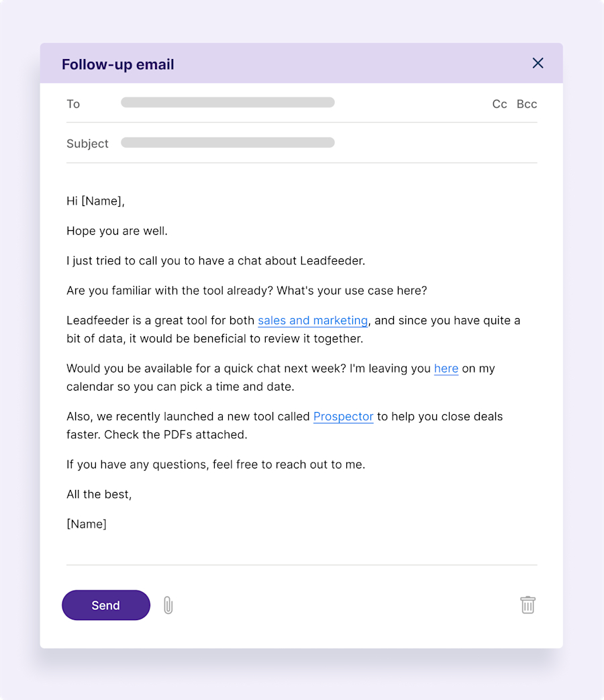Click the Follow-up email title

pyautogui.click(x=117, y=64)
